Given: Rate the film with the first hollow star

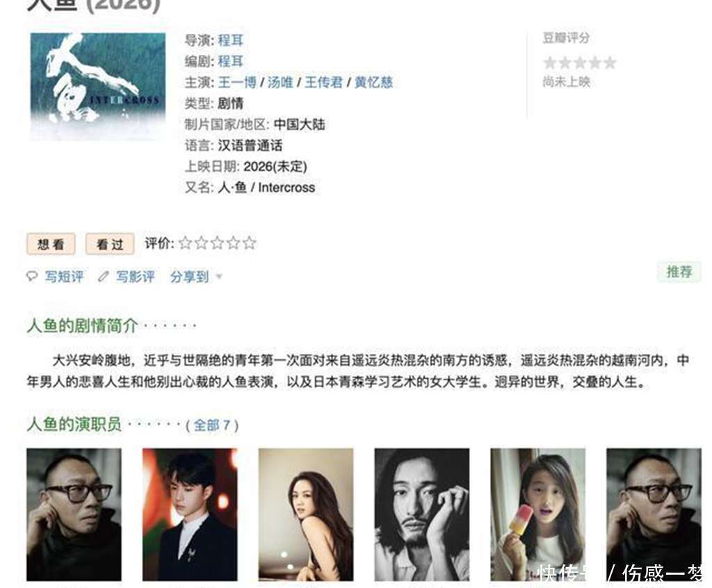Looking at the screenshot, I should pos(185,243).
